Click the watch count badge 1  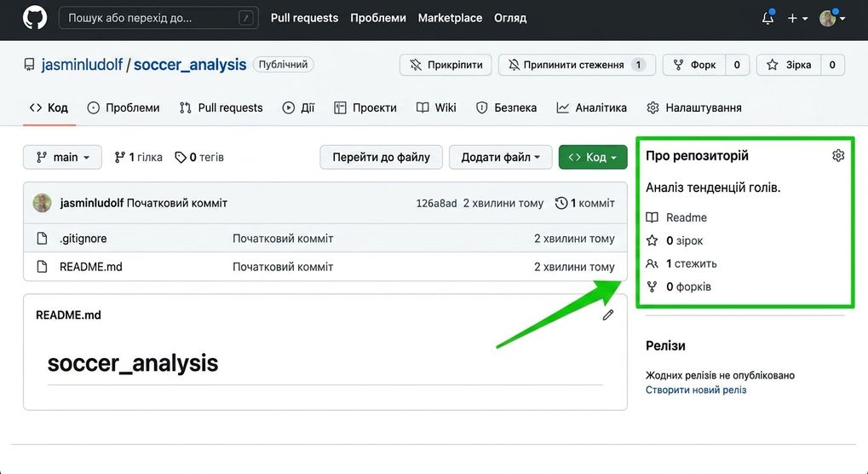(x=638, y=65)
